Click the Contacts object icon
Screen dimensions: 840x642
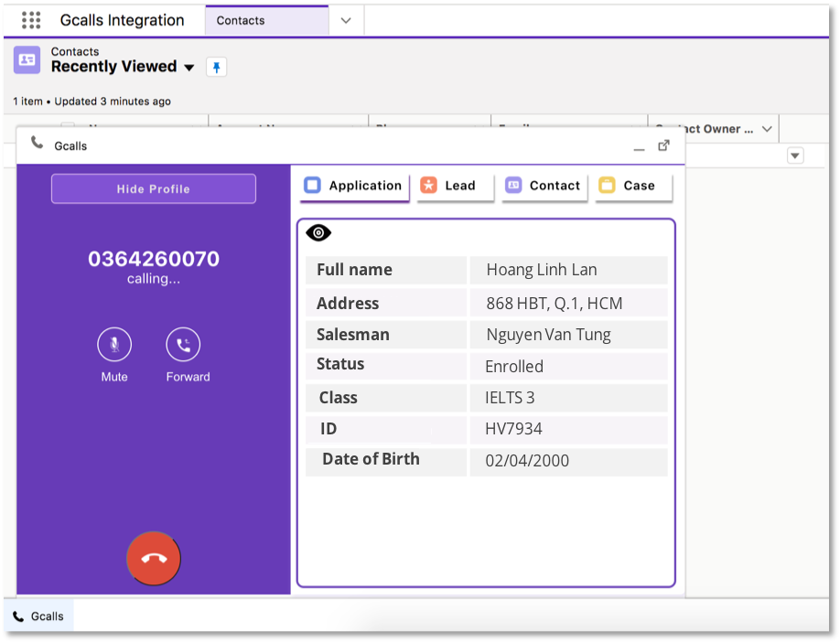(27, 60)
